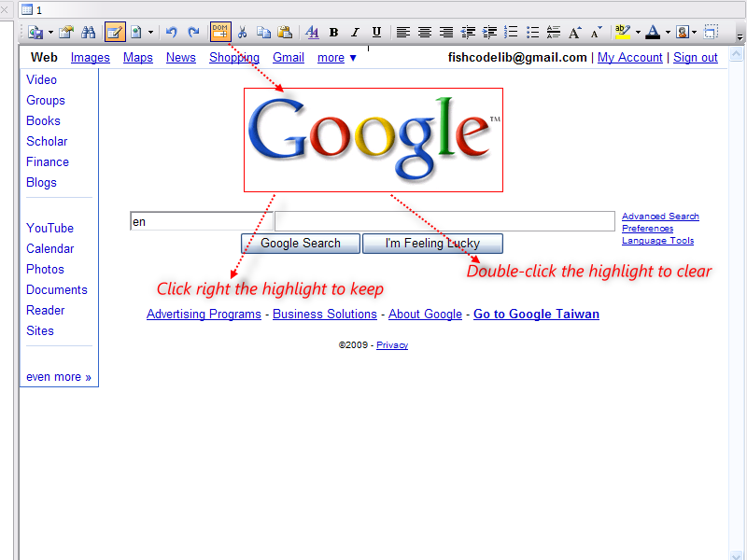The height and width of the screenshot is (560, 747).
Task: Open Find with the binoculars icon
Action: click(x=88, y=33)
